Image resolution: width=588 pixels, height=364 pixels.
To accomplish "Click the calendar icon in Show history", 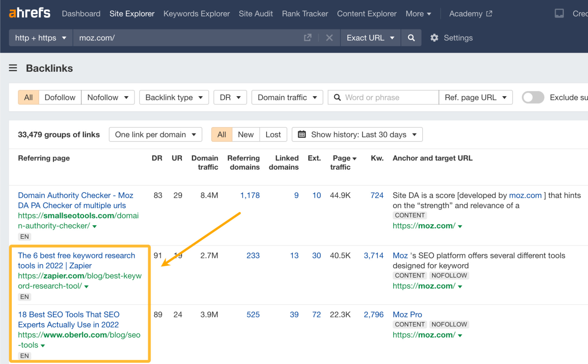I will [302, 134].
